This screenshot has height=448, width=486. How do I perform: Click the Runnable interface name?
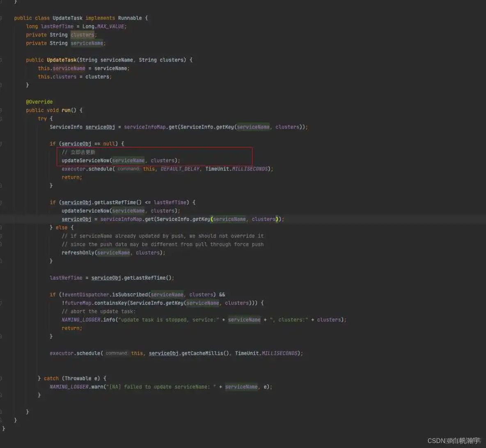130,18
